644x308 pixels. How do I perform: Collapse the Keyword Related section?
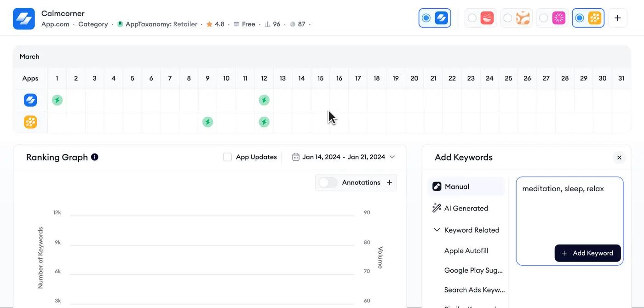(x=437, y=230)
